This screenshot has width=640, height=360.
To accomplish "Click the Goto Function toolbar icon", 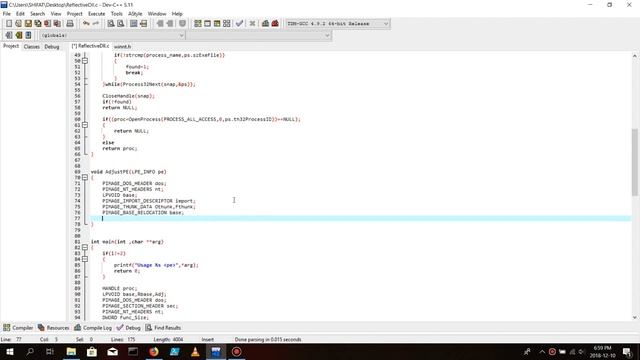I will tap(133, 24).
